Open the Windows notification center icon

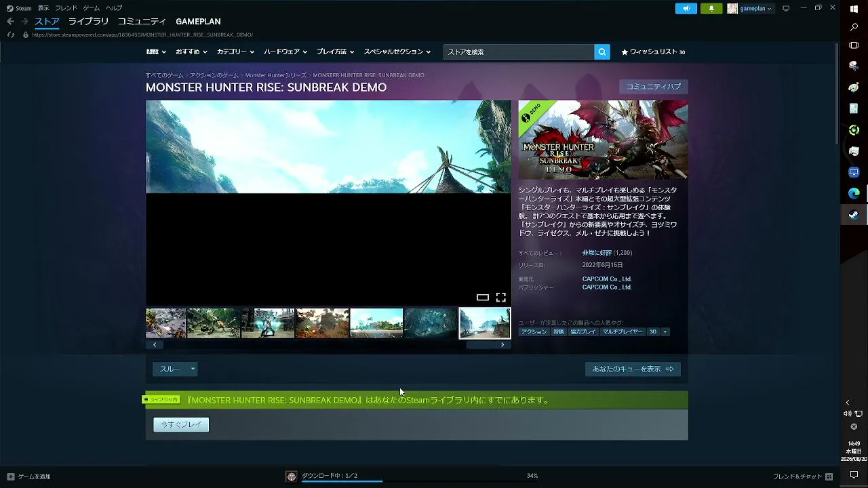pyautogui.click(x=854, y=474)
